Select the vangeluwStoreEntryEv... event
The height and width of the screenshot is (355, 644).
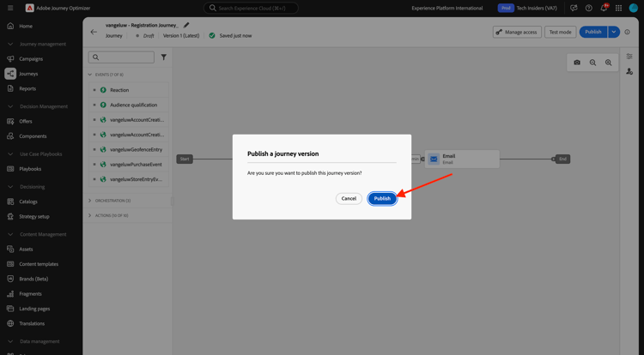click(129, 179)
